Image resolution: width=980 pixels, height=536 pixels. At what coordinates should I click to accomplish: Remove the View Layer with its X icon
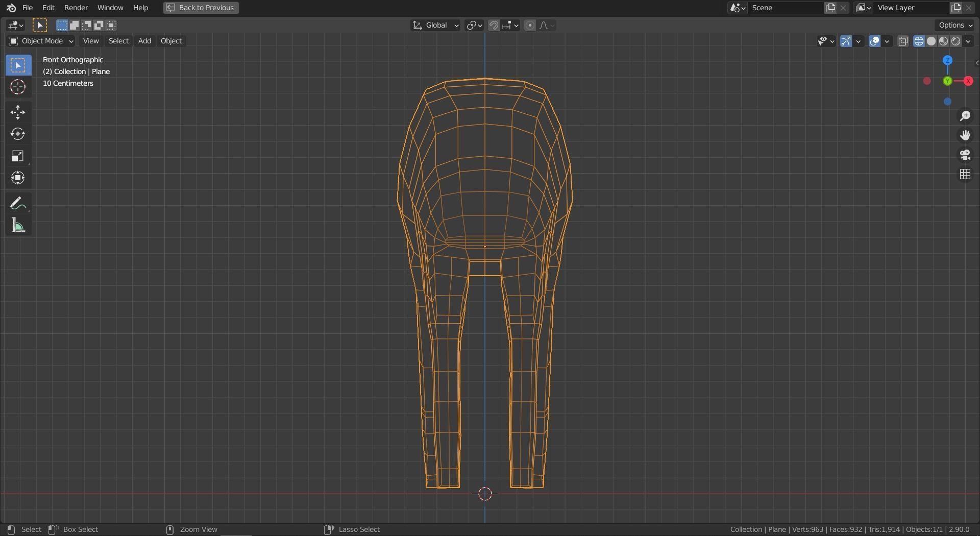tap(969, 8)
